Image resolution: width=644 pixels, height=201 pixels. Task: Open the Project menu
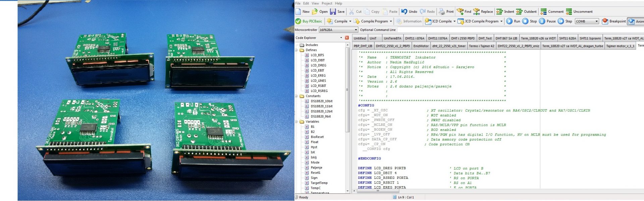327,3
